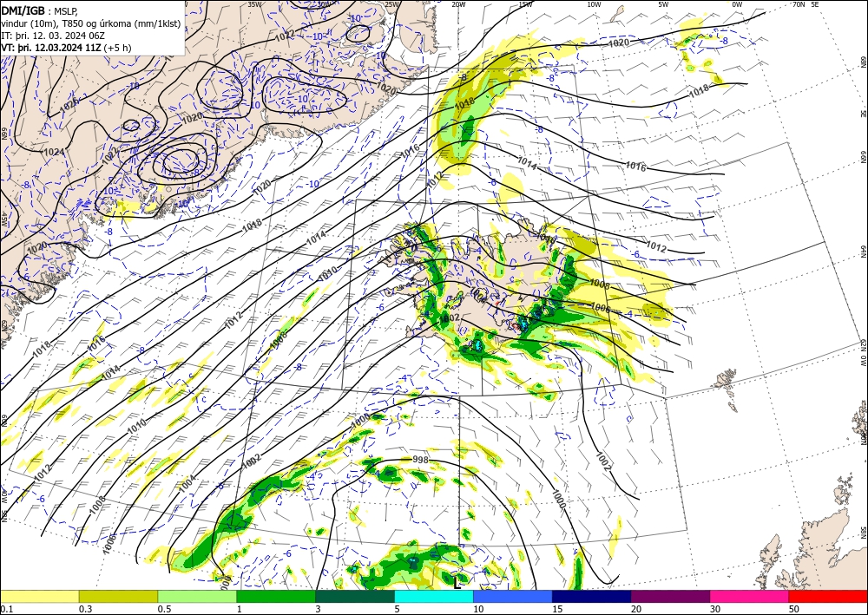Viewport: 868px width, 615px height.
Task: Click the 'L' low pressure marker
Action: pyautogui.click(x=457, y=582)
